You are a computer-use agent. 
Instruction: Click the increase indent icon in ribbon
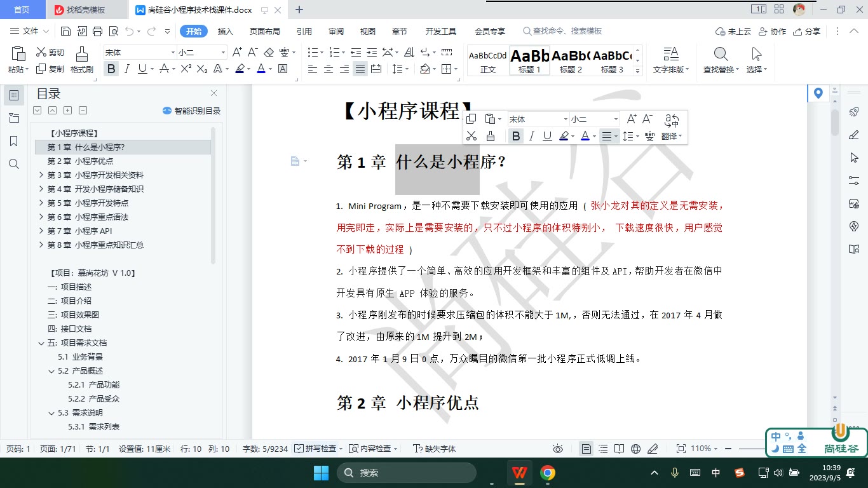pyautogui.click(x=371, y=53)
